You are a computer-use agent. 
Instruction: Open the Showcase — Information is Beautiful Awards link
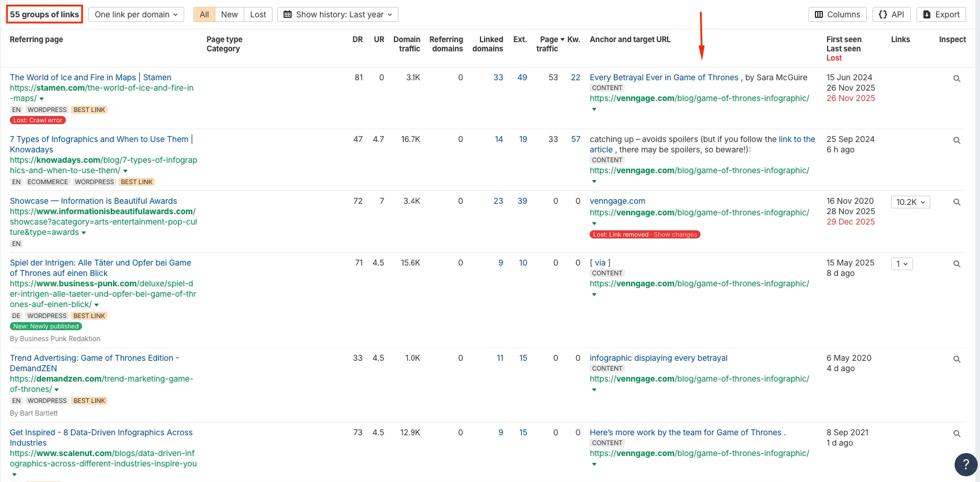click(94, 201)
